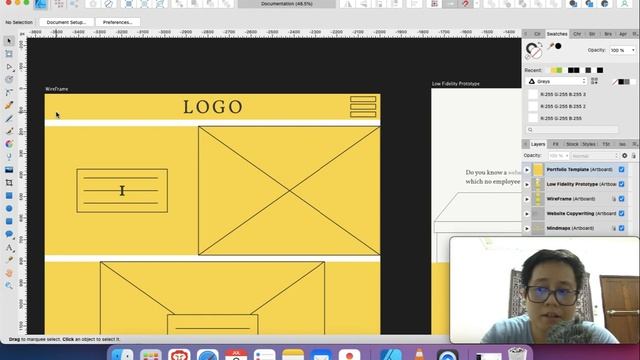Select the Place Image tool

[9, 170]
